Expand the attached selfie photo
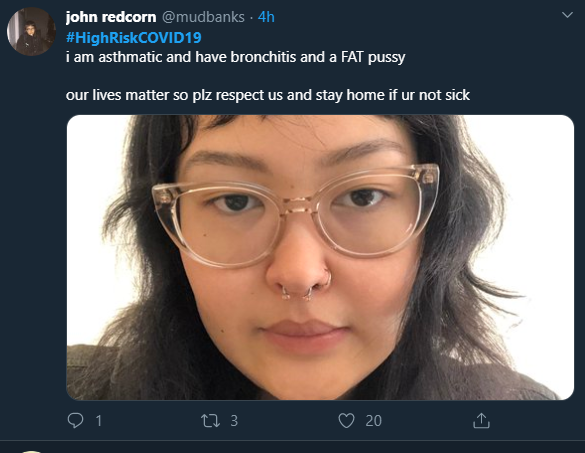585x453 pixels. tap(320, 257)
